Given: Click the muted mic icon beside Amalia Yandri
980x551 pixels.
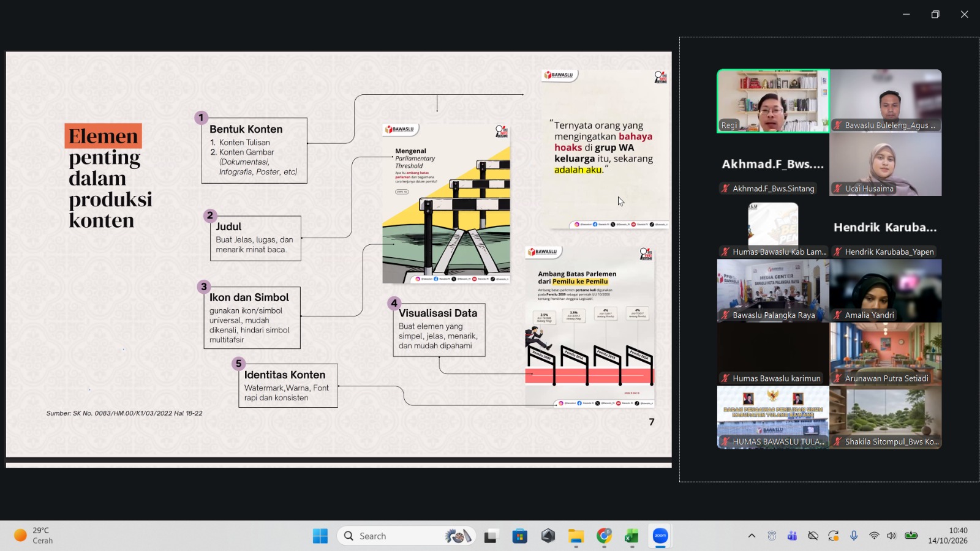Looking at the screenshot, I should [837, 315].
